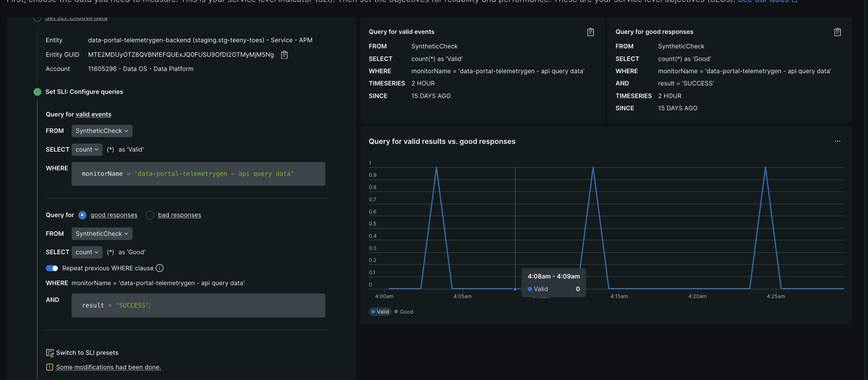The width and height of the screenshot is (868, 380).
Task: Click the modifications warning icon
Action: click(50, 367)
